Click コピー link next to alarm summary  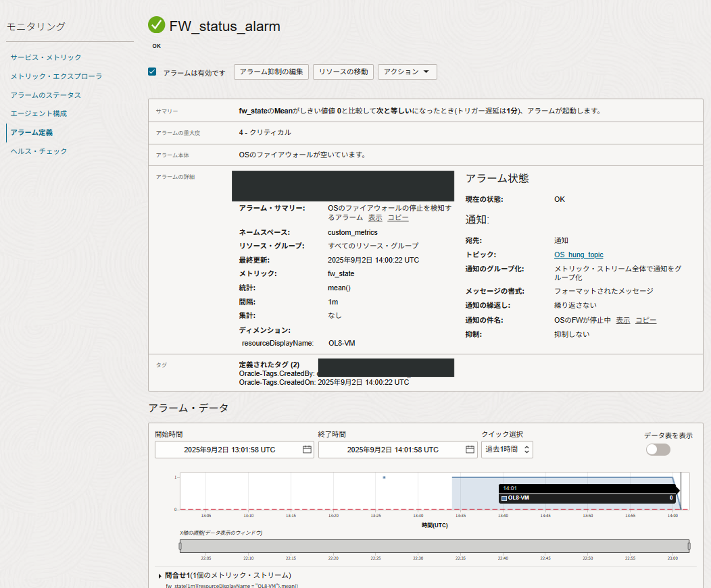click(x=398, y=218)
